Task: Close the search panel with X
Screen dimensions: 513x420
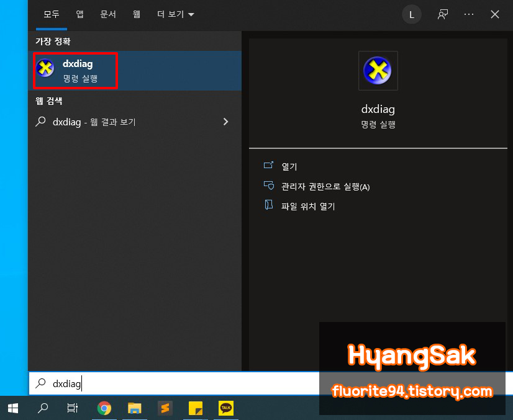Action: click(494, 14)
